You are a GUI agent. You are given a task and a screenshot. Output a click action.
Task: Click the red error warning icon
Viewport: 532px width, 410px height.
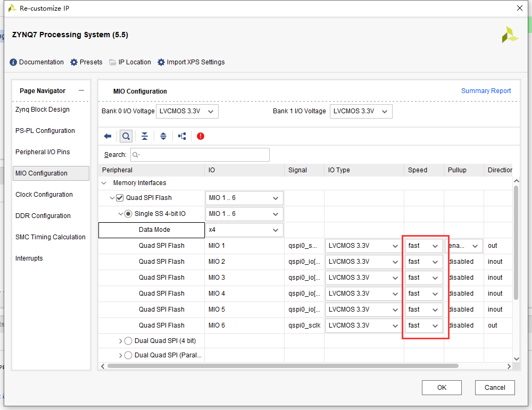[x=201, y=136]
